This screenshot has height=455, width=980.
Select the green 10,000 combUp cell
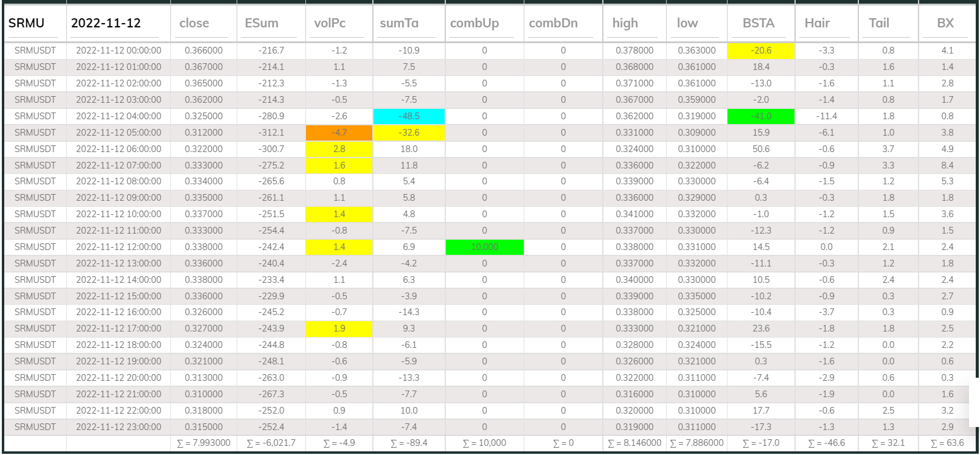485,247
